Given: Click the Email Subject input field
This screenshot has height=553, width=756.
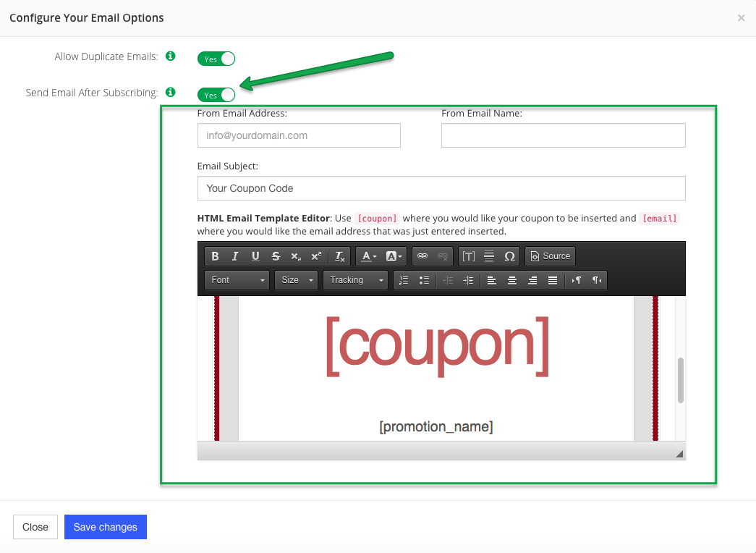Looking at the screenshot, I should coord(441,188).
